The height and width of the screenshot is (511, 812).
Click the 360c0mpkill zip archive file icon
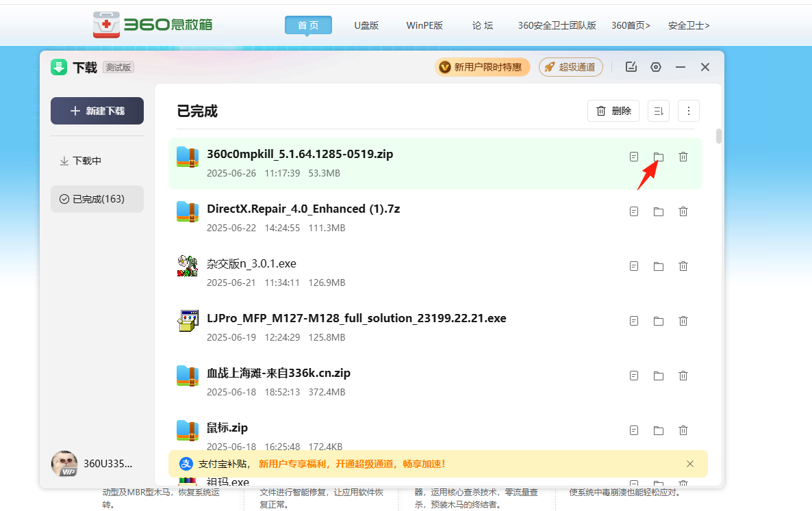point(188,157)
